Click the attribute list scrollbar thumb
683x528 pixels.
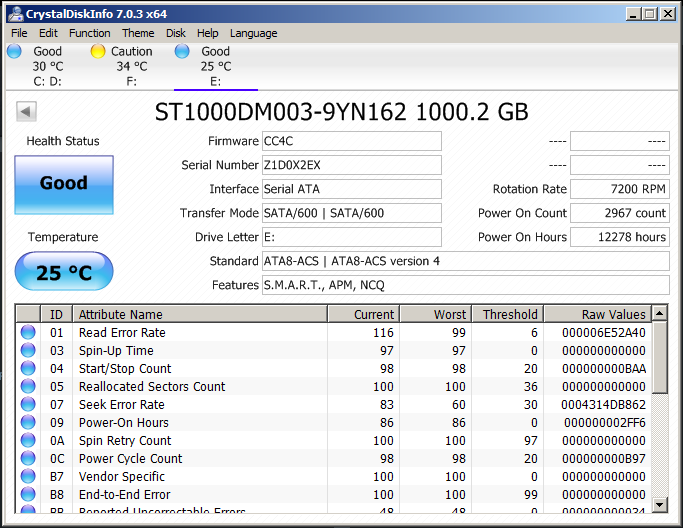tap(660, 357)
